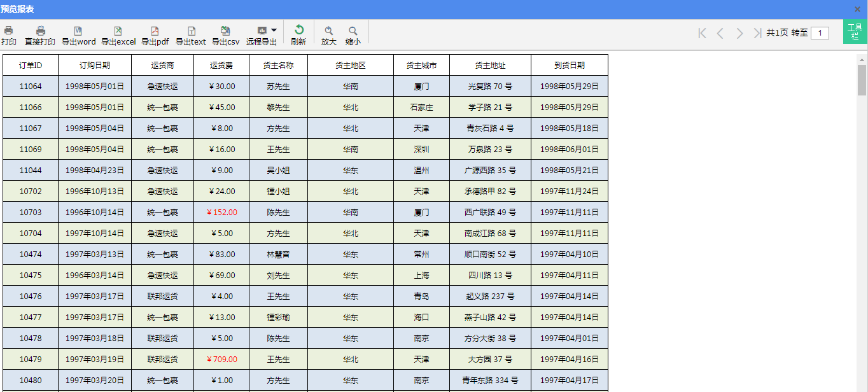The width and height of the screenshot is (868, 392).
Task: Export report as CSV (导出csv)
Action: click(x=225, y=31)
